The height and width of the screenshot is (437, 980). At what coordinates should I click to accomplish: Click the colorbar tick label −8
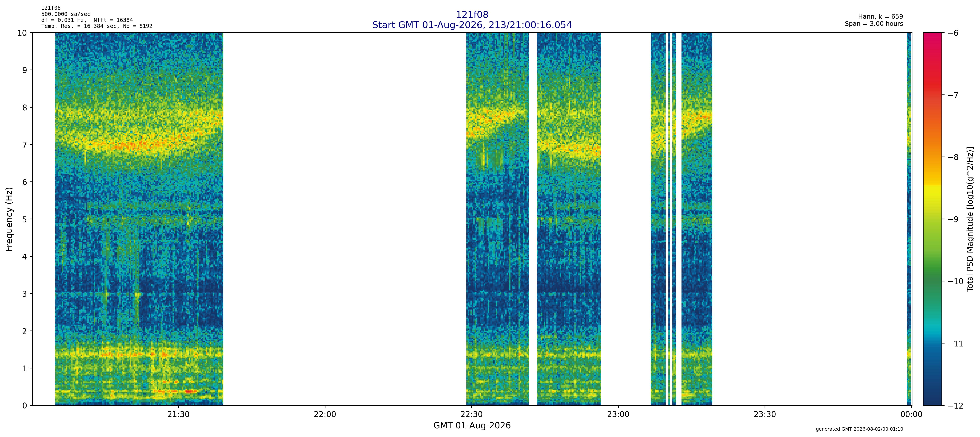tap(953, 157)
